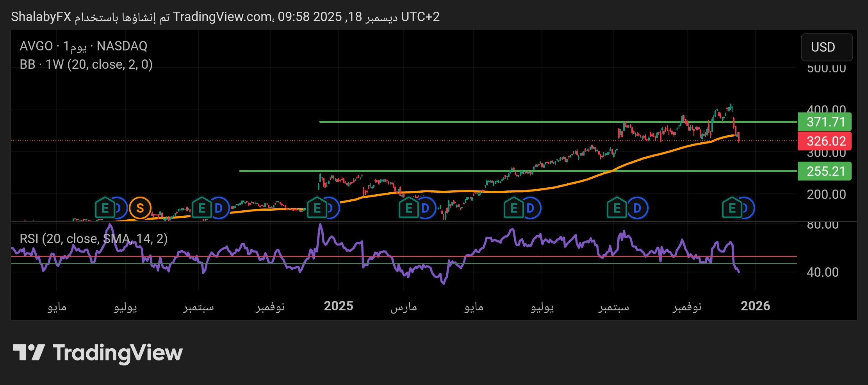Click the latest earnings E marker in December 2025
This screenshot has height=385, width=868.
(732, 208)
